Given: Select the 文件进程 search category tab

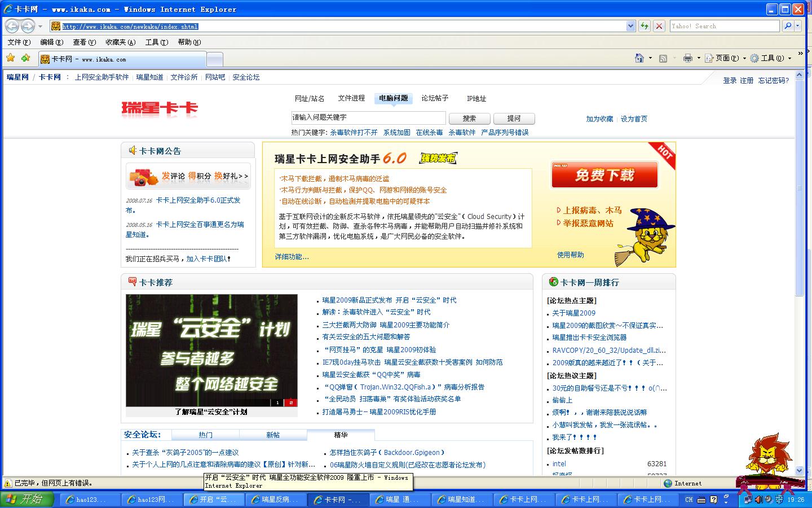Looking at the screenshot, I should pyautogui.click(x=351, y=98).
